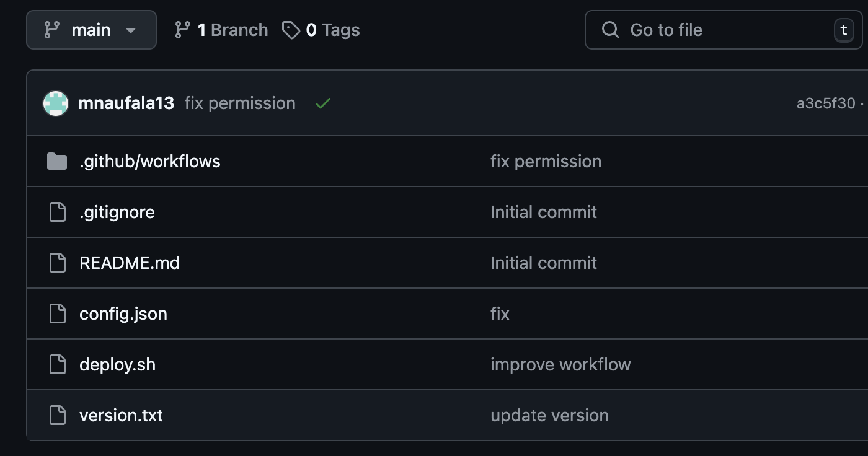Image resolution: width=868 pixels, height=456 pixels.
Task: Click the .gitignore file icon
Action: (x=58, y=213)
